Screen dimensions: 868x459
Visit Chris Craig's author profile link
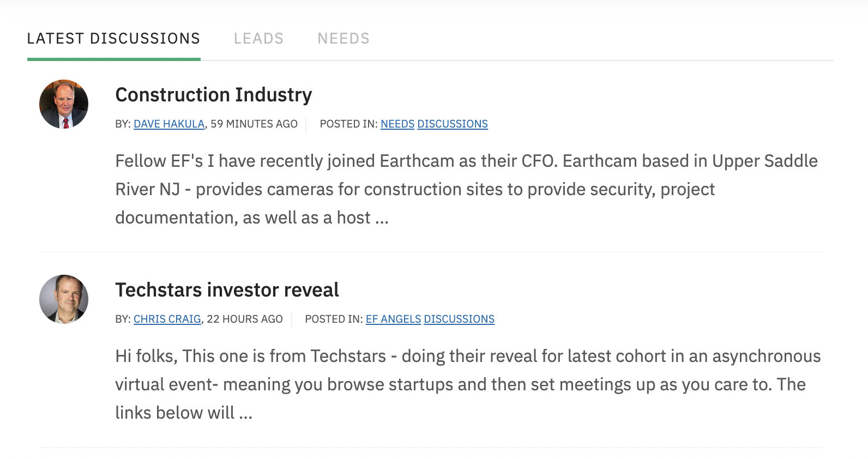(x=167, y=319)
